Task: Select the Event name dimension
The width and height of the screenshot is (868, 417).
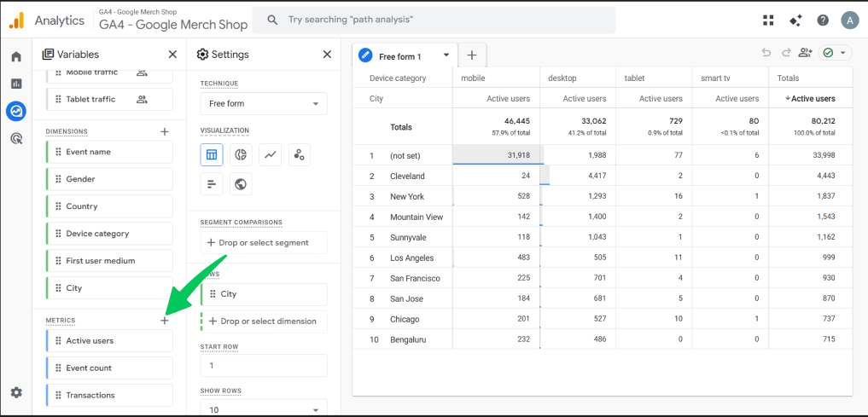Action: [109, 152]
